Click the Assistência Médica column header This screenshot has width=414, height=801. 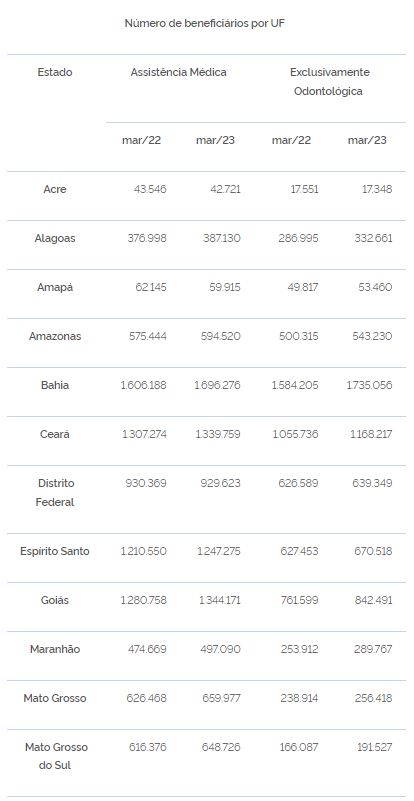(x=178, y=72)
